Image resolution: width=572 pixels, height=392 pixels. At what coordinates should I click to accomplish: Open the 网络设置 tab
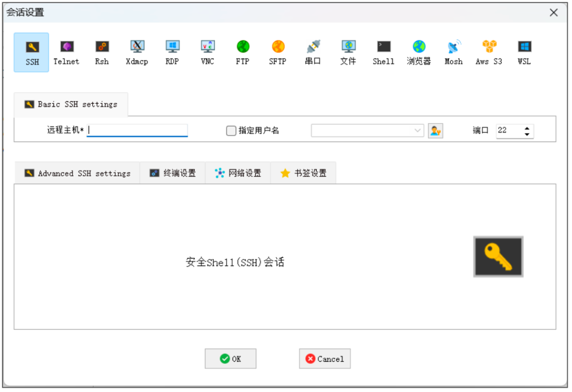click(x=238, y=172)
